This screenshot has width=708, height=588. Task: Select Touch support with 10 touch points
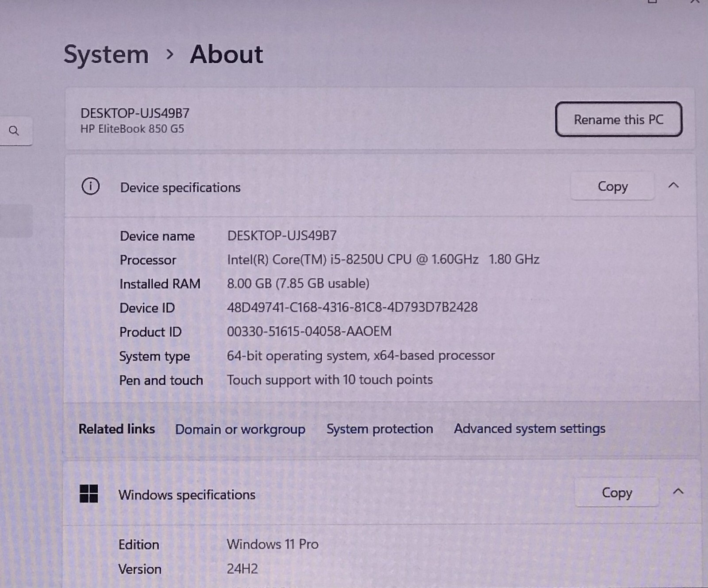[330, 380]
